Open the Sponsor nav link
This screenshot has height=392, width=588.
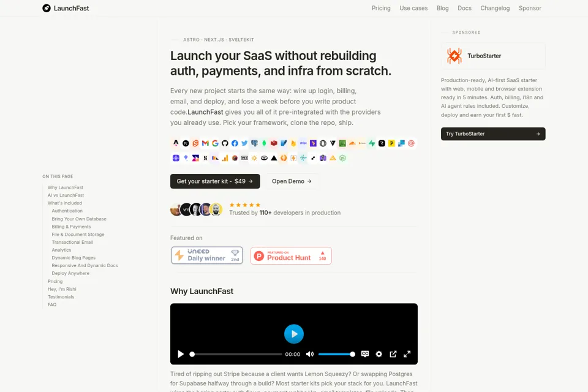coord(530,8)
